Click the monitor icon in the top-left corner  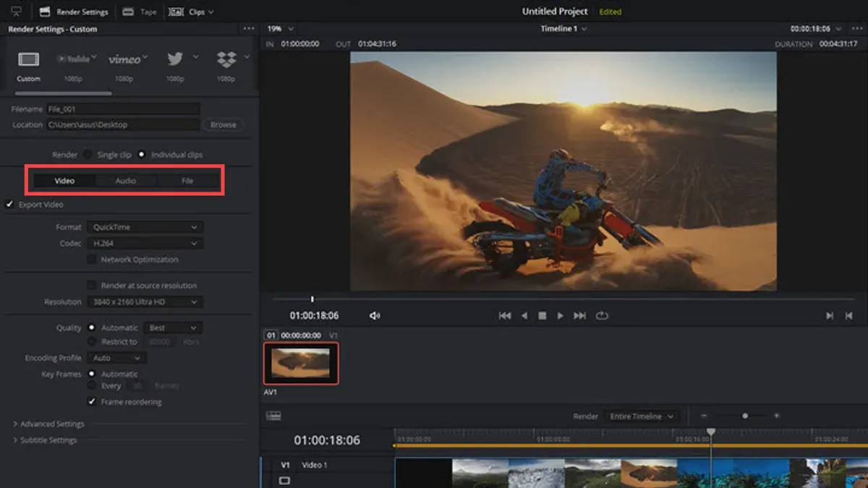17,12
